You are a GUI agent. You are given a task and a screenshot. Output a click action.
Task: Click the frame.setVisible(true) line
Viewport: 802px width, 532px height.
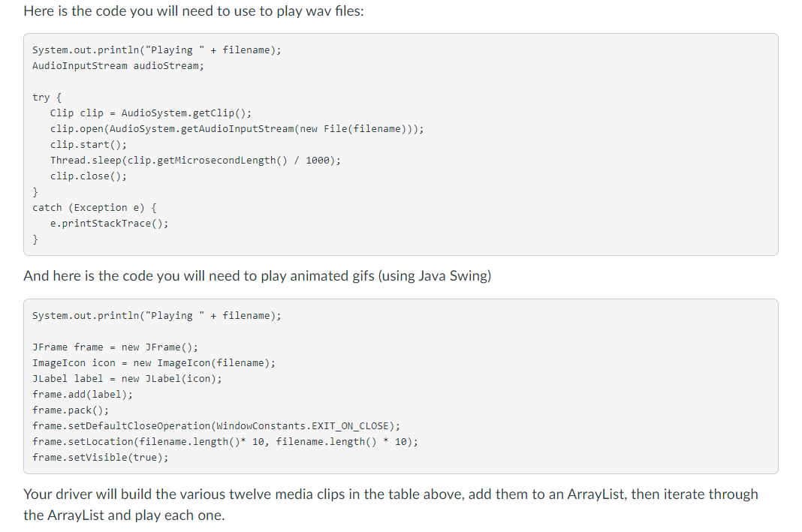pos(101,458)
